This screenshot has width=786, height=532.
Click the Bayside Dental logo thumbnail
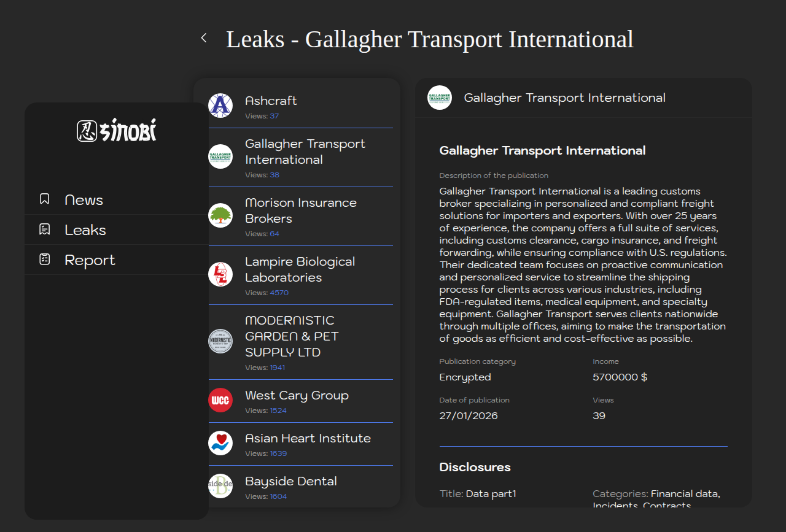click(x=220, y=486)
